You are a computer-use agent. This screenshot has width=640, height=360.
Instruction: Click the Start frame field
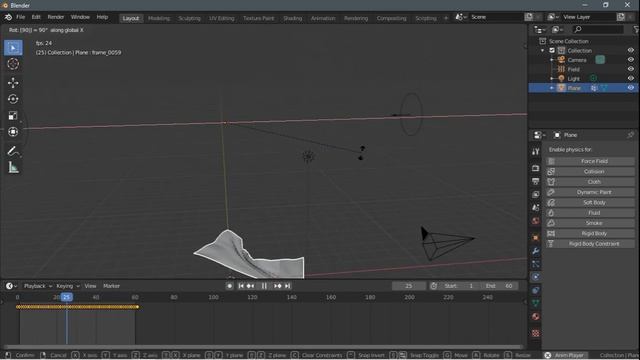[x=459, y=286]
